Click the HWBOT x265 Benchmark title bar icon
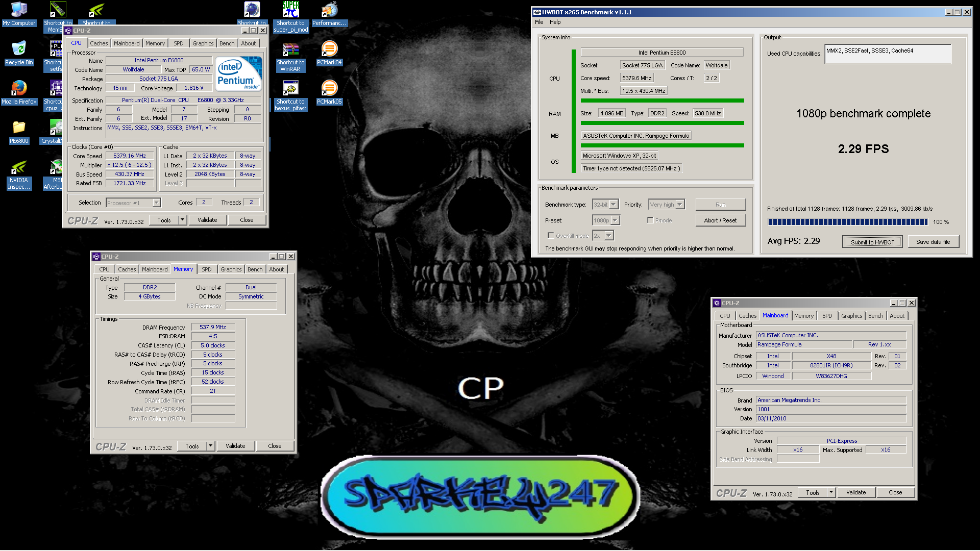980x551 pixels. pos(537,12)
